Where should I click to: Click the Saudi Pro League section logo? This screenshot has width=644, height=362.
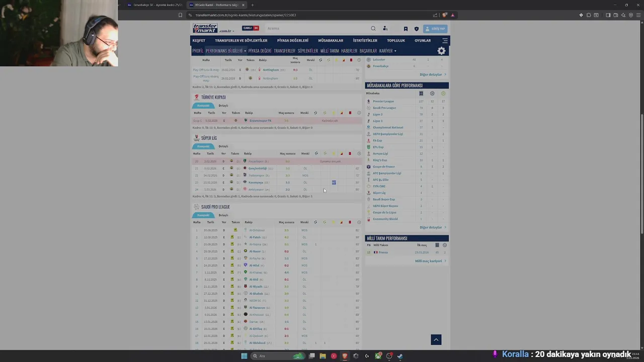pyautogui.click(x=196, y=207)
